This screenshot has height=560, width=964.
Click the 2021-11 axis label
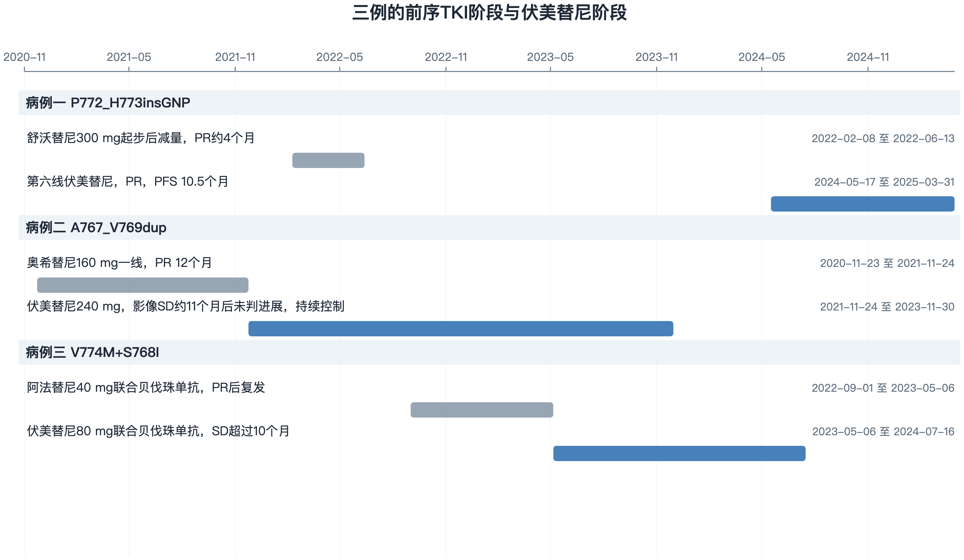coord(235,57)
